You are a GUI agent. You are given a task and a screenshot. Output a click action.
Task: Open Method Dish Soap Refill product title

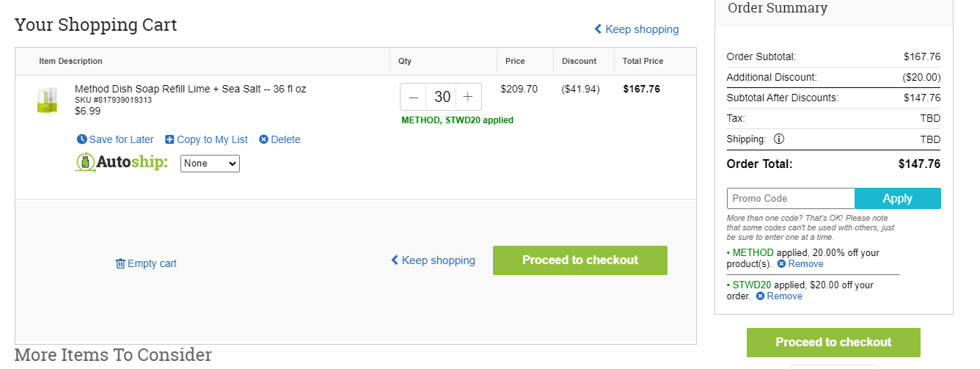click(191, 89)
